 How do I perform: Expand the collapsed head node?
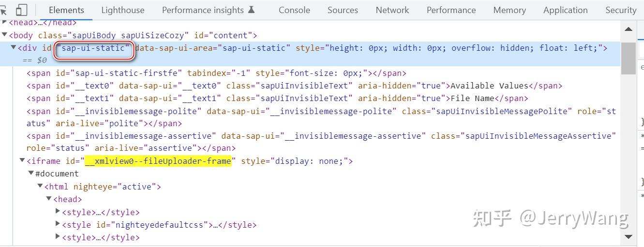point(5,22)
